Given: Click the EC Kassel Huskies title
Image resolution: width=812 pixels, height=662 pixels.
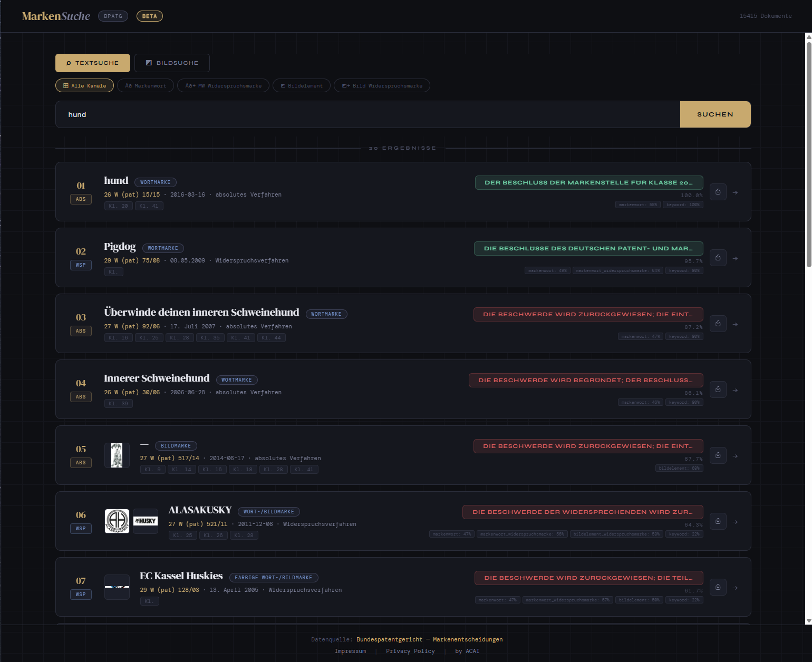Looking at the screenshot, I should click(181, 576).
